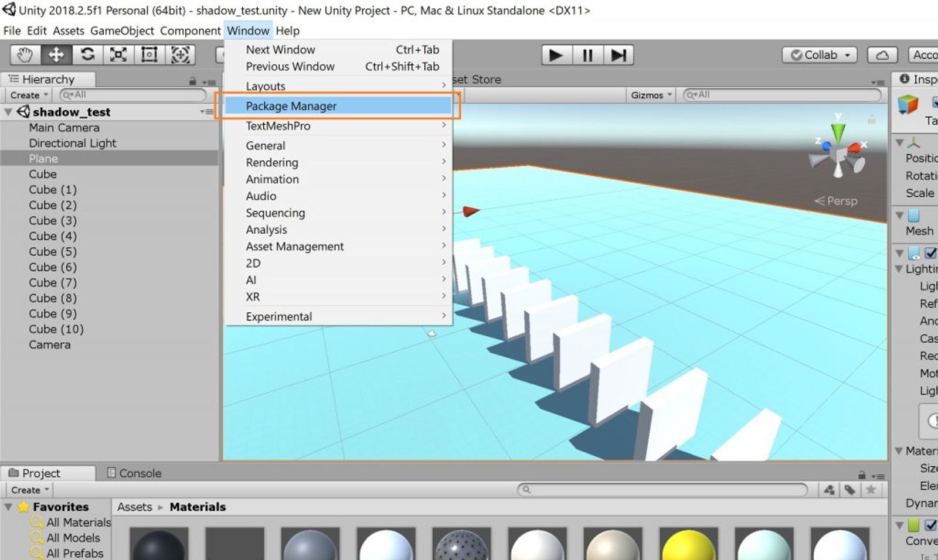Click the Mesh Renderer component icon
Viewport: 938px width, 560px height.
click(x=914, y=253)
